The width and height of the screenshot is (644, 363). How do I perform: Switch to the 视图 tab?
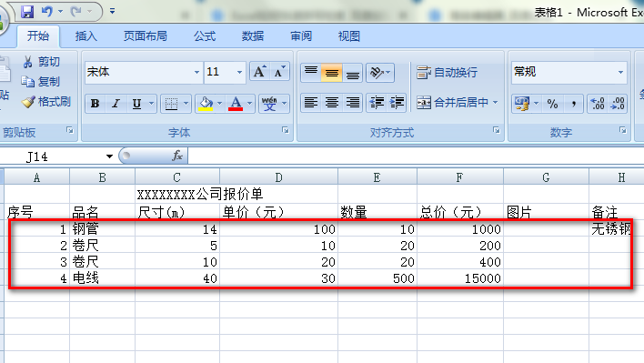(349, 36)
